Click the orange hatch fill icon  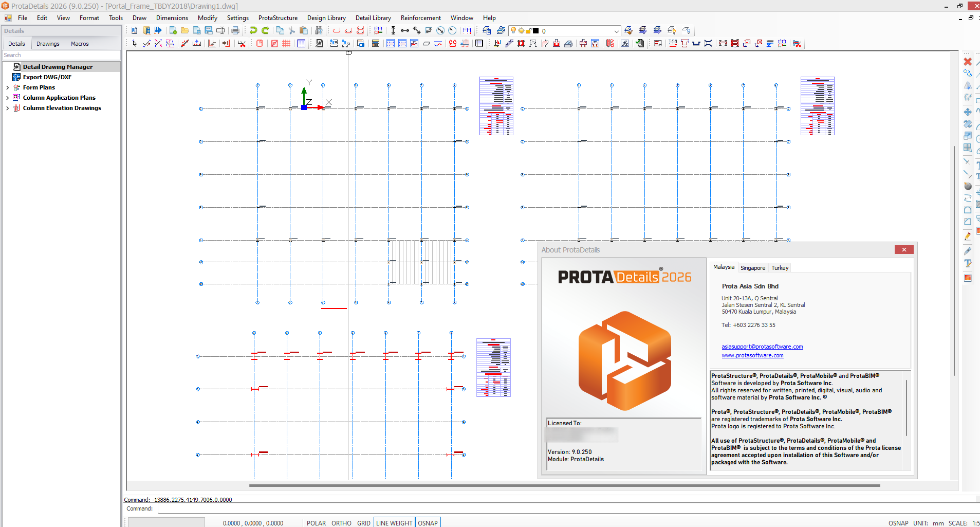point(968,278)
